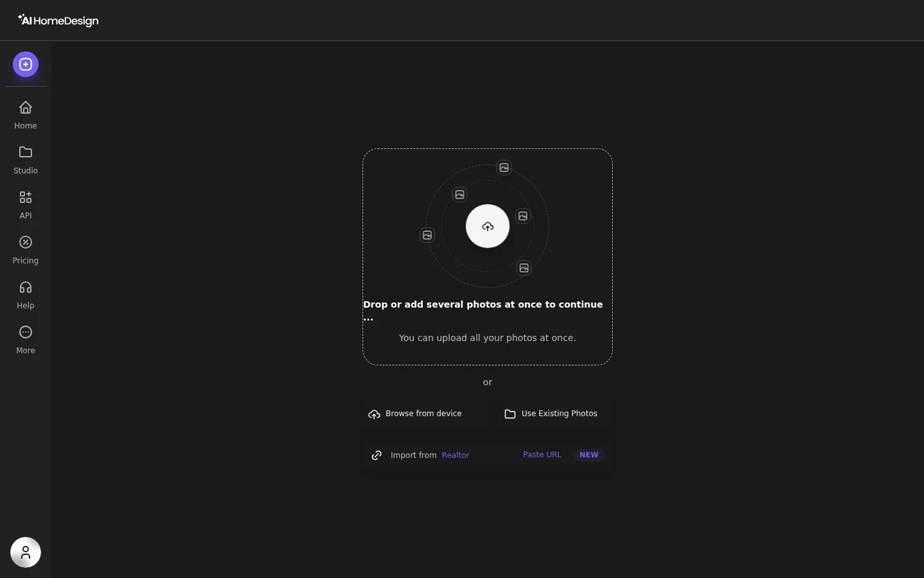The width and height of the screenshot is (924, 578).
Task: Click Use Existing Photos button
Action: [x=551, y=414]
